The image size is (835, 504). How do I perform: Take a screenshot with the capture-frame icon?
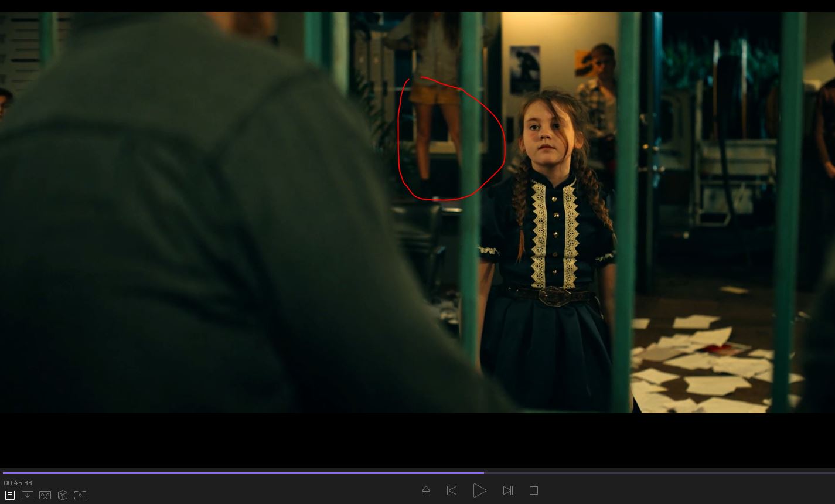80,495
